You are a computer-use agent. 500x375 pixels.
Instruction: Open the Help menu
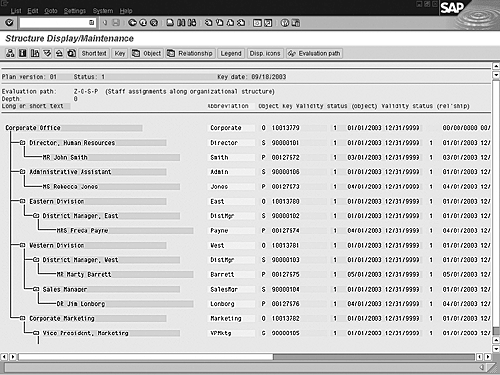[x=126, y=11]
